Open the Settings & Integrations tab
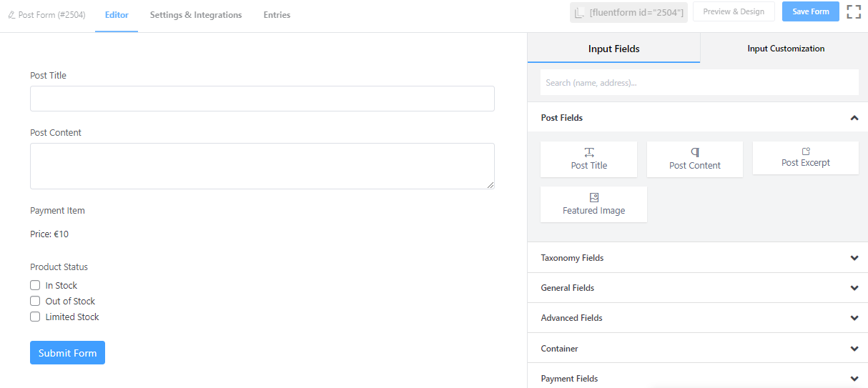 pos(196,15)
